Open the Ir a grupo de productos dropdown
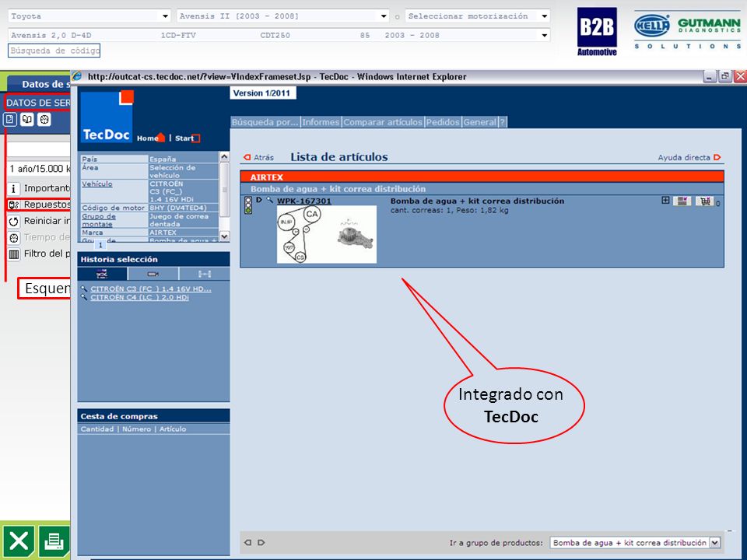Screen dimensions: 747x560 [714, 542]
